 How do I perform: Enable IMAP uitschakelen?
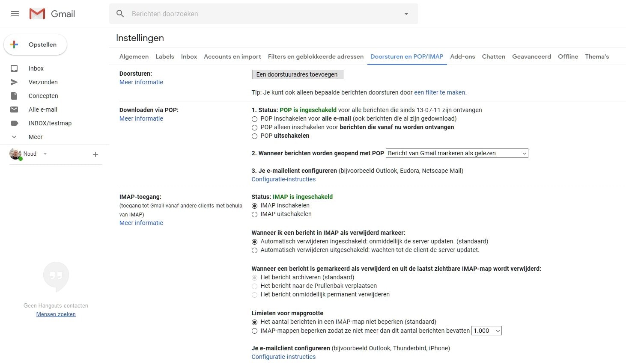click(x=255, y=214)
